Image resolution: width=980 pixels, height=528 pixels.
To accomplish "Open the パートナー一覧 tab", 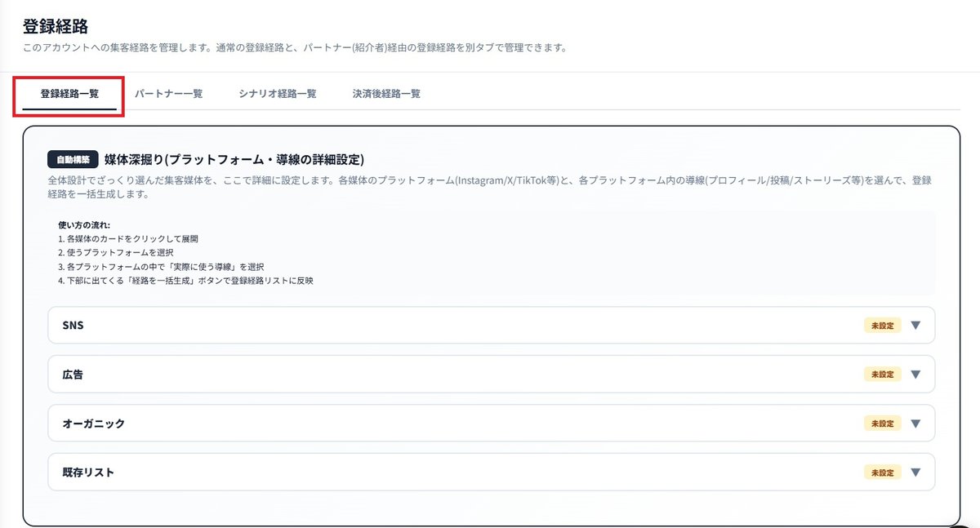I will point(169,94).
